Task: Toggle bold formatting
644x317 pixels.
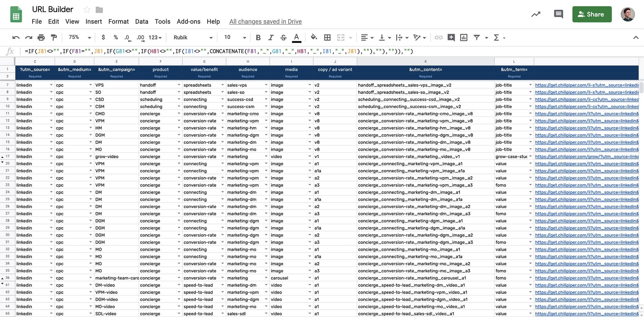Action: [x=258, y=38]
